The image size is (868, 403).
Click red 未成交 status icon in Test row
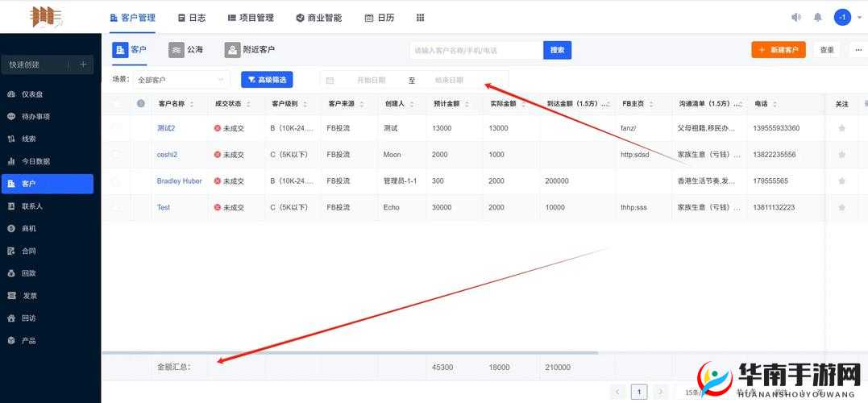coord(217,208)
